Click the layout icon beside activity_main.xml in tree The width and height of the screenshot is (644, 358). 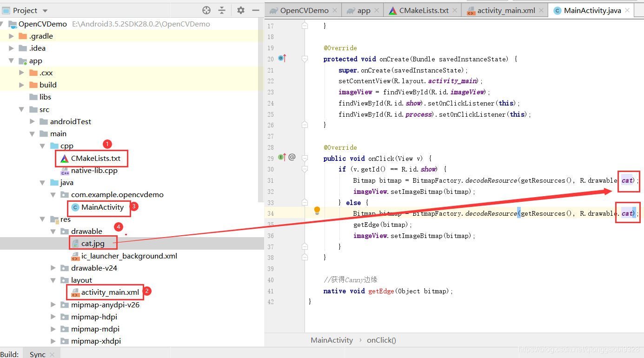75,292
